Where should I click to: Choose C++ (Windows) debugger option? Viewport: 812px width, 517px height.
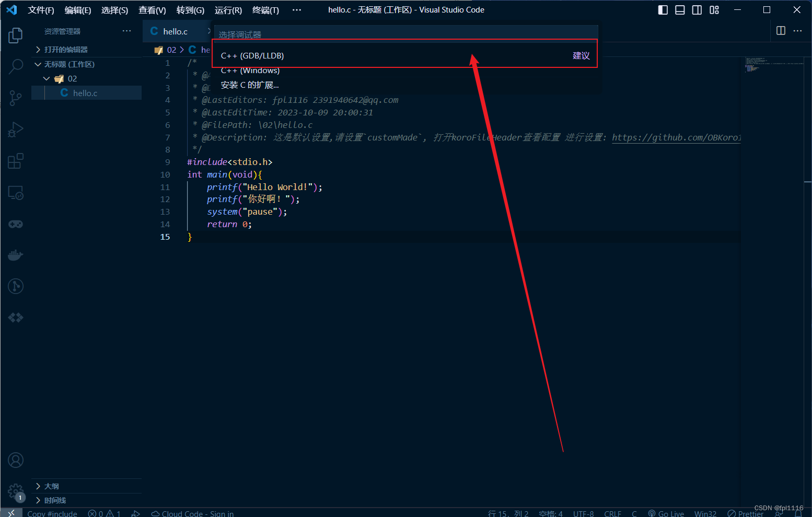(x=405, y=70)
